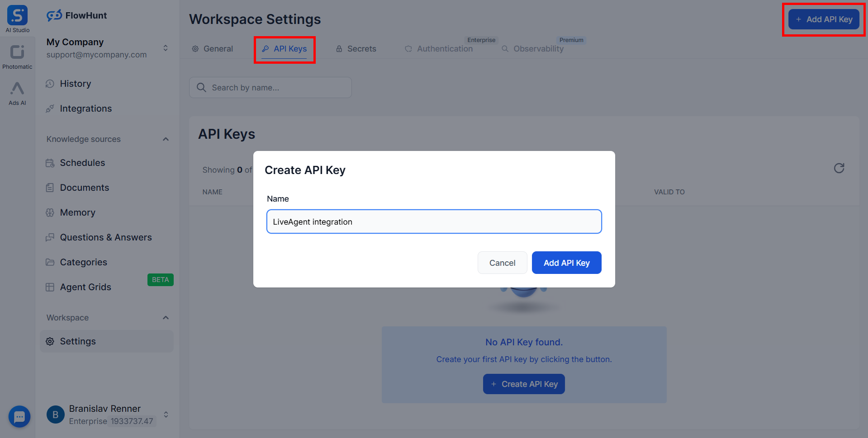The image size is (868, 438).
Task: Expand the My Company workspace switcher
Action: [166, 48]
